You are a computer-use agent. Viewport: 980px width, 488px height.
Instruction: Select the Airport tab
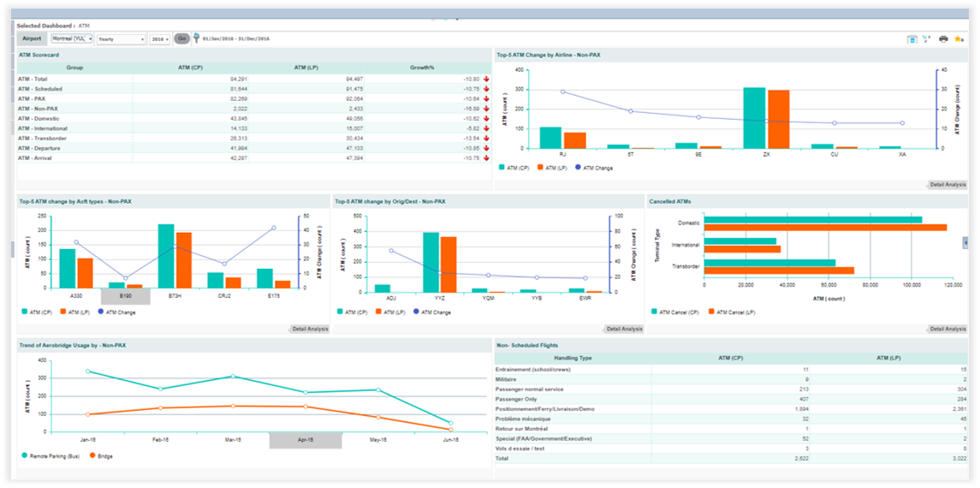(32, 39)
